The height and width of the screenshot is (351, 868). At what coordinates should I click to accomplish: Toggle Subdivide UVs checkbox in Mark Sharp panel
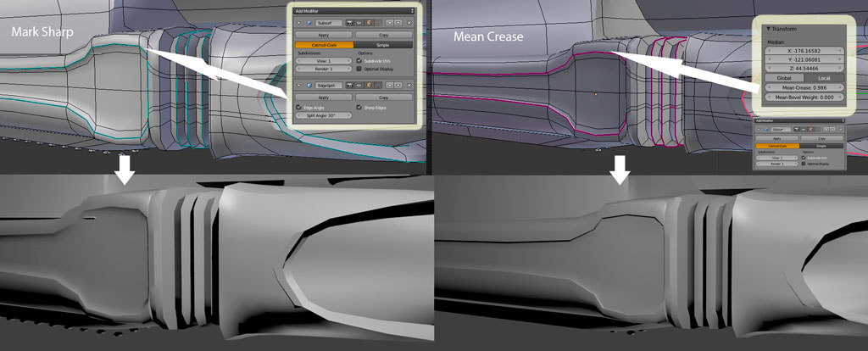pyautogui.click(x=359, y=60)
